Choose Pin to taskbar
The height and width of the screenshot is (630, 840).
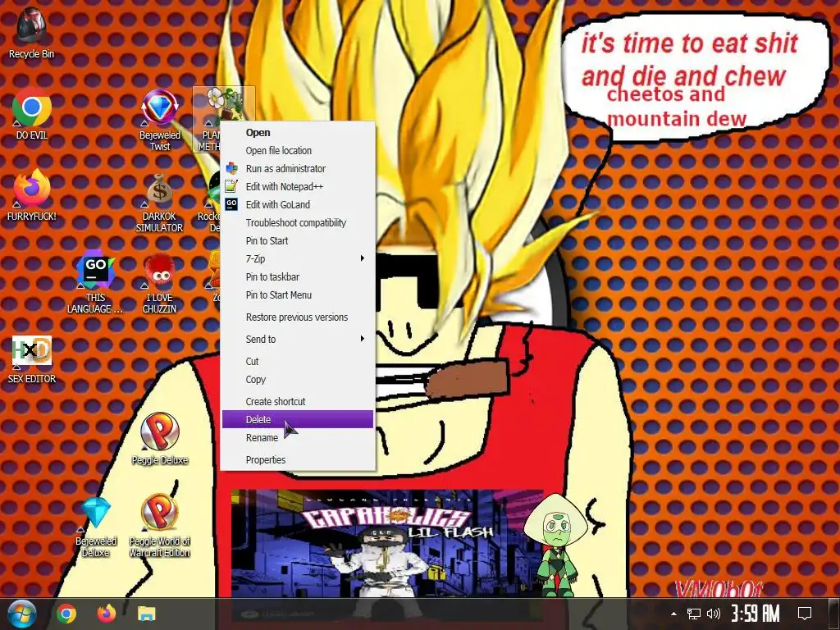(298, 277)
